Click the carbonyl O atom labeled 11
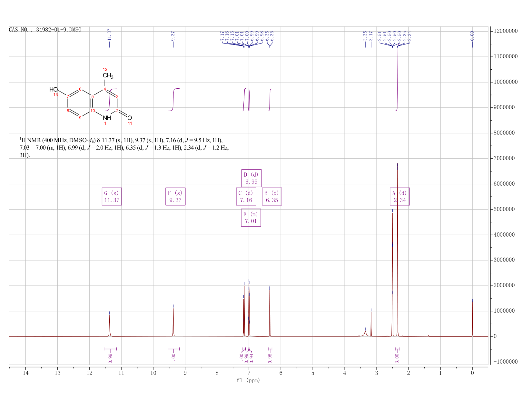 130,118
